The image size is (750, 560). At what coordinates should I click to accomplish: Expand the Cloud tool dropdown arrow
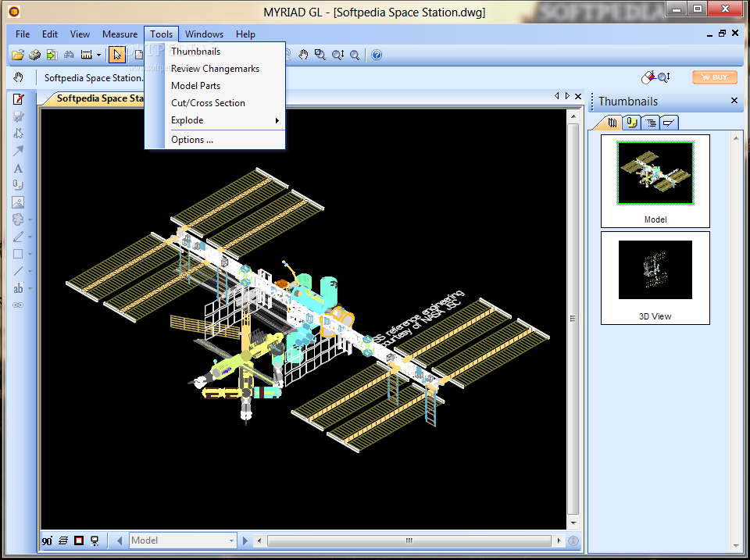click(30, 220)
